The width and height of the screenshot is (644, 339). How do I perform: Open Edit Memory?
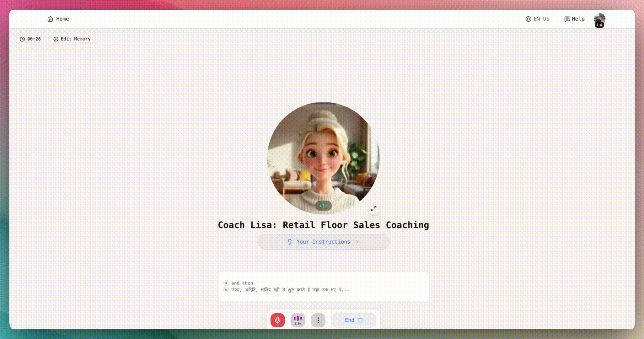[72, 39]
